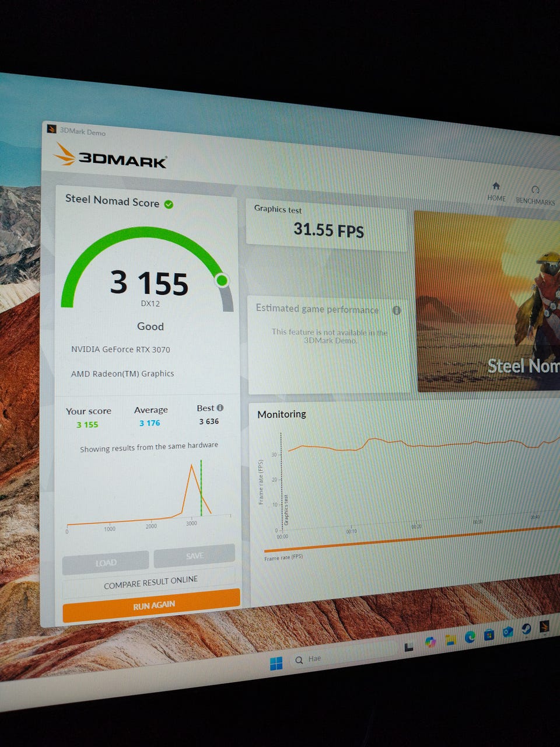Click the Steel Nomad benchmark thumbnail
This screenshot has height=747, width=560.
point(487,302)
